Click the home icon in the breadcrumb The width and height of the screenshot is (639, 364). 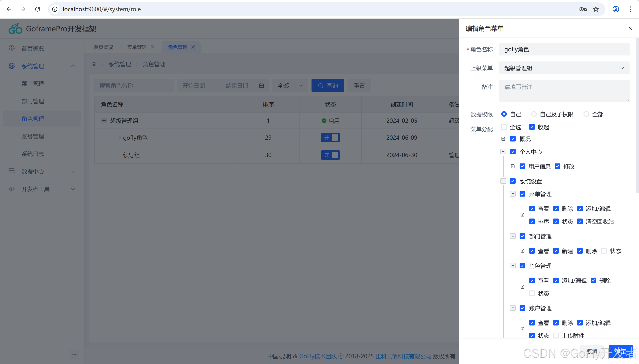94,64
